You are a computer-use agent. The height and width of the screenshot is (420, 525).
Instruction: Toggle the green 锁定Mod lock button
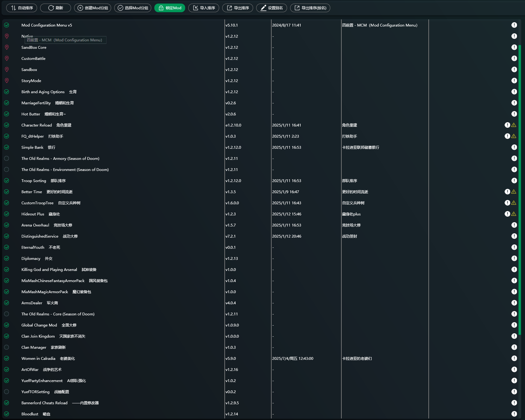[x=170, y=8]
